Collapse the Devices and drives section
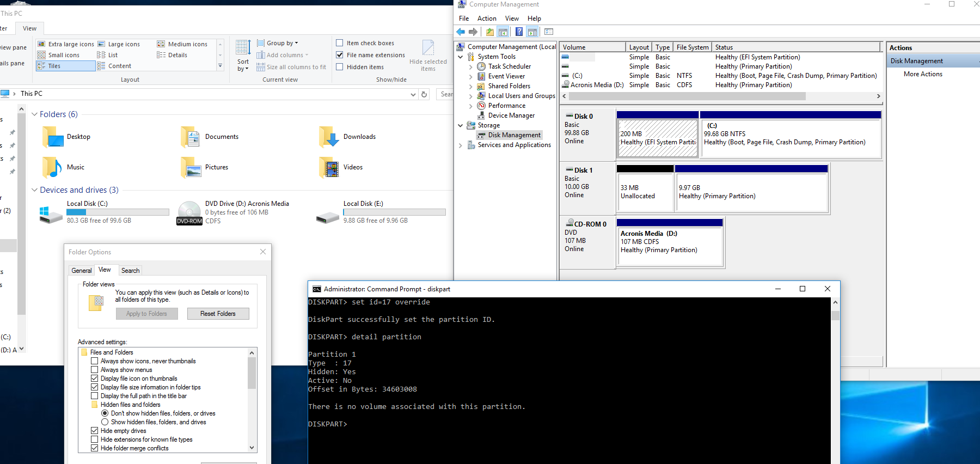This screenshot has width=980, height=464. [34, 190]
